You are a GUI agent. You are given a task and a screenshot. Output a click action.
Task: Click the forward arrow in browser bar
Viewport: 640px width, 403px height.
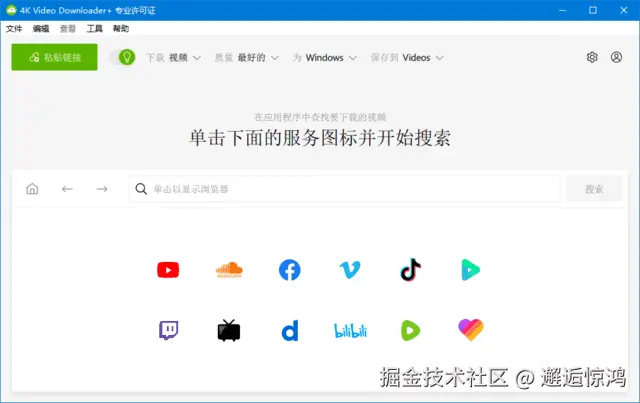pos(102,189)
